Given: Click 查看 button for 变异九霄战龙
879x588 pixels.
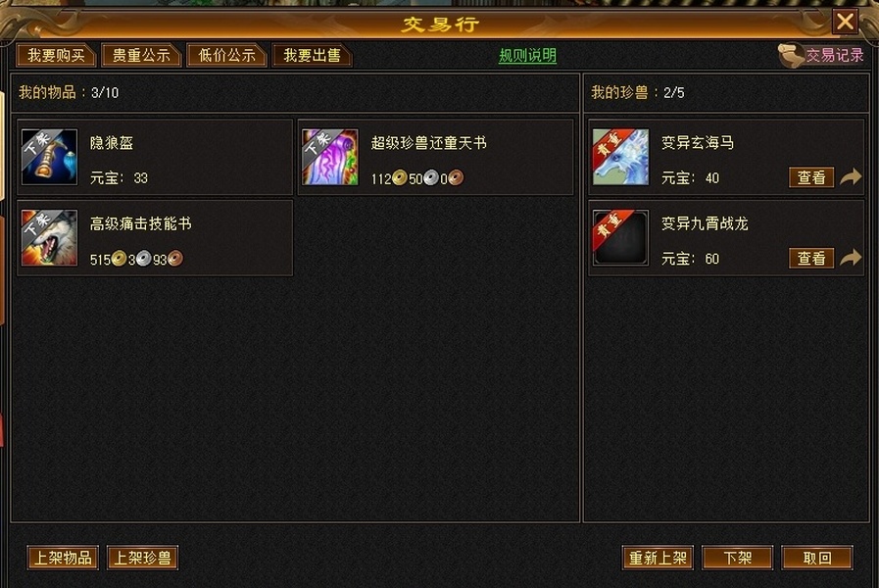Looking at the screenshot, I should tap(811, 259).
